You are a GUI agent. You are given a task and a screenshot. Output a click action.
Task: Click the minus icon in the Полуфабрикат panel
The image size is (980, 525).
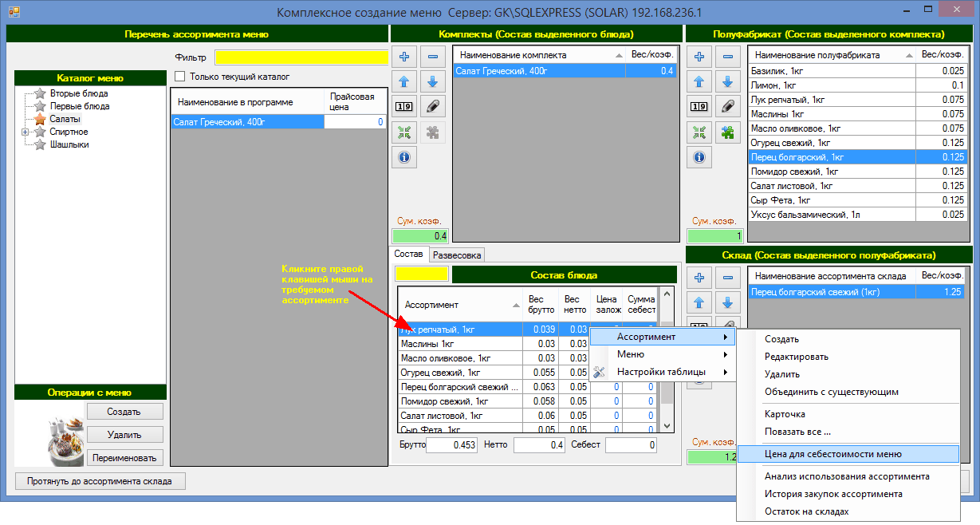727,57
